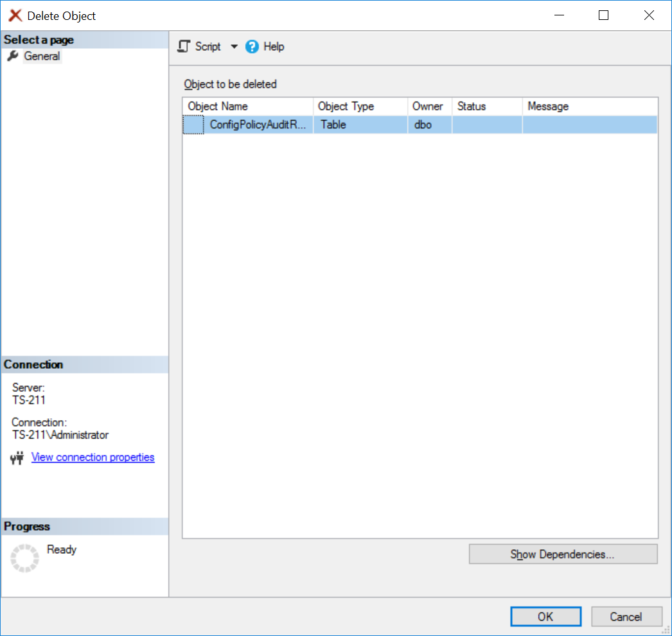Click the Show Dependencies button

563,554
